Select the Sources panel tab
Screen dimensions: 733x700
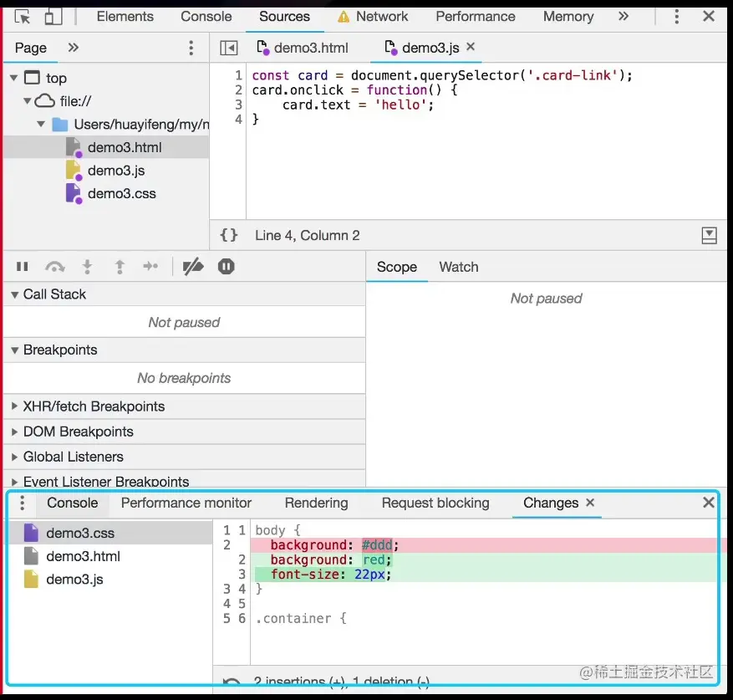point(284,17)
